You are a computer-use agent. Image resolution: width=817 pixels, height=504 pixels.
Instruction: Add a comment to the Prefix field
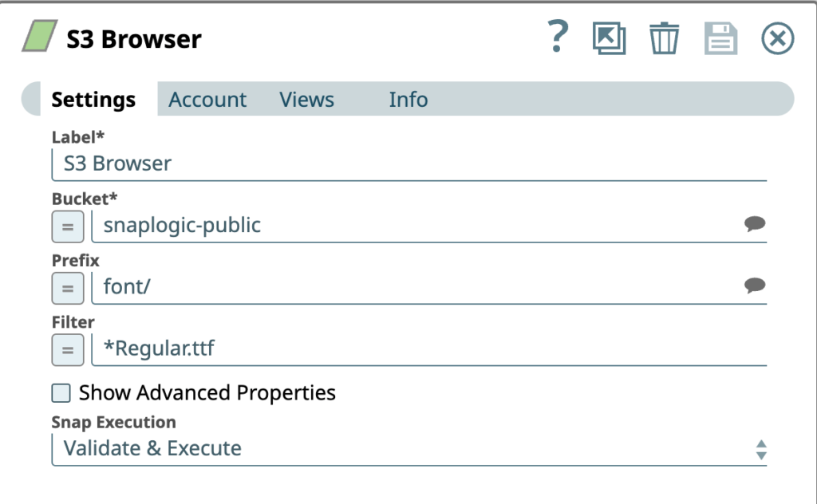tap(755, 286)
